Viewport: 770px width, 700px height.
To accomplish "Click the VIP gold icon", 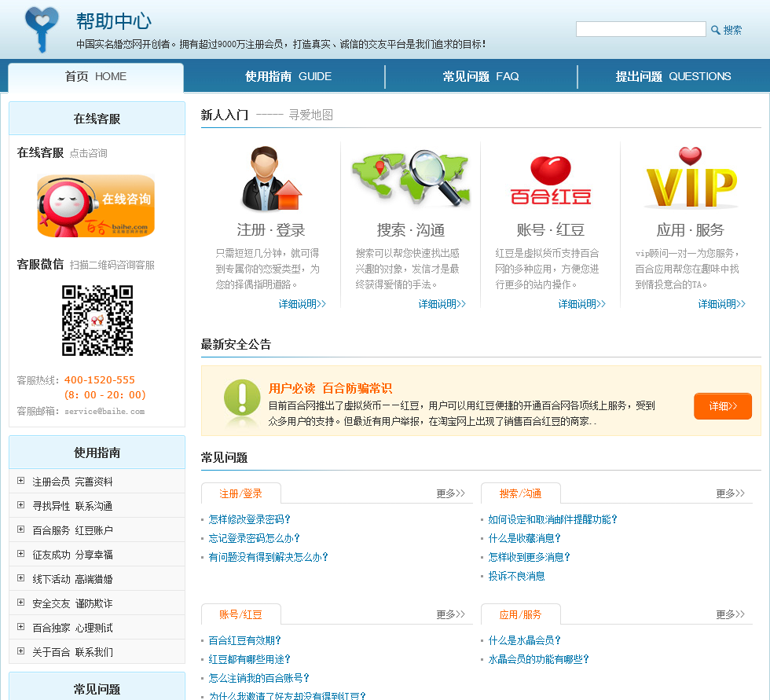I will 691,178.
